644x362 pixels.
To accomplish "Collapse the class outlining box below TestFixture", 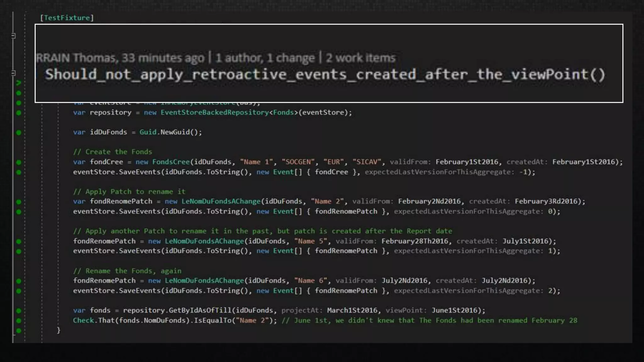I will click(x=13, y=36).
